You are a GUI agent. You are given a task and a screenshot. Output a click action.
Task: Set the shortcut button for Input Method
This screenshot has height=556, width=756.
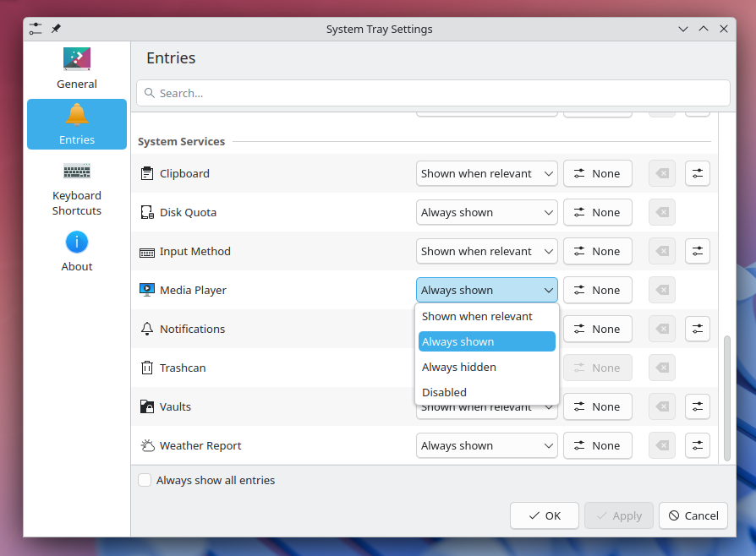click(x=598, y=252)
